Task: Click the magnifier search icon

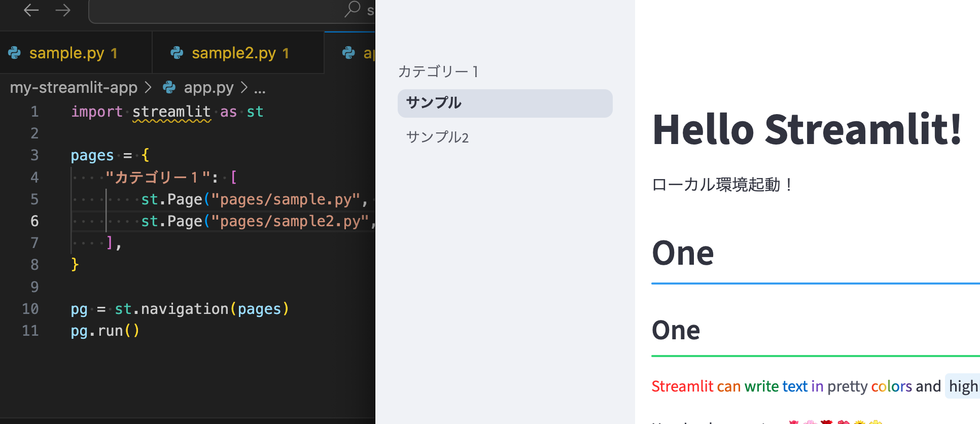Action: click(x=352, y=9)
